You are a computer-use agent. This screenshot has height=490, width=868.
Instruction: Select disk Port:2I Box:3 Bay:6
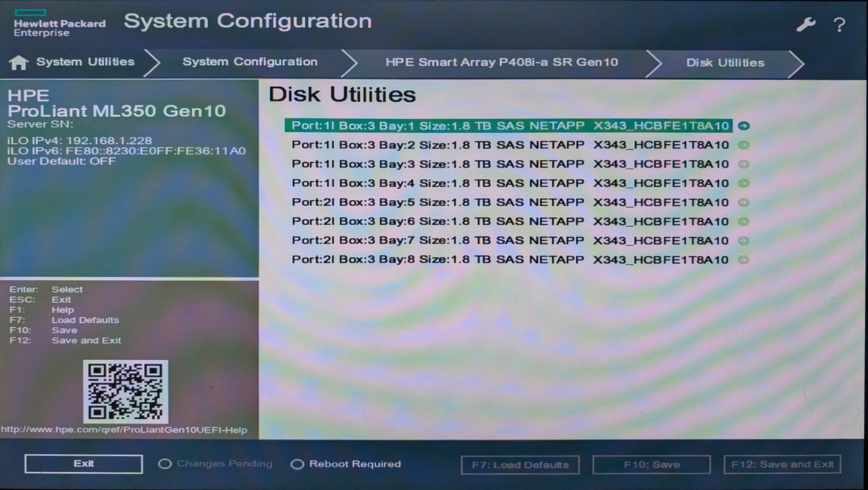tap(510, 221)
